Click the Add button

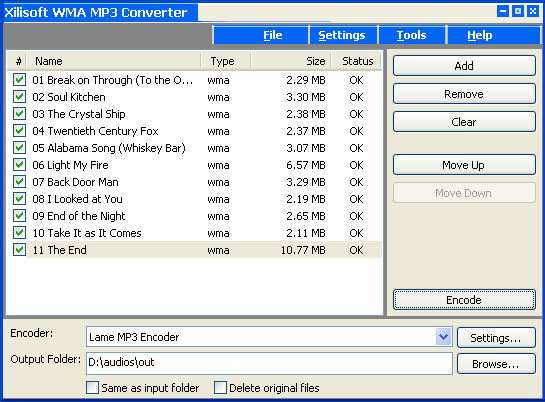pos(464,66)
